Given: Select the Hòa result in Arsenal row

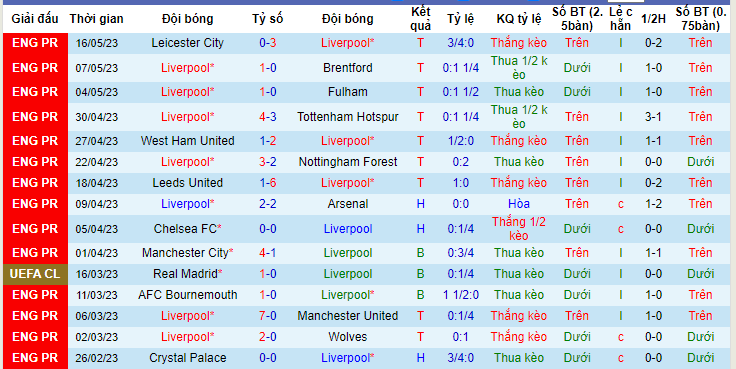Looking at the screenshot, I should pos(519,204).
